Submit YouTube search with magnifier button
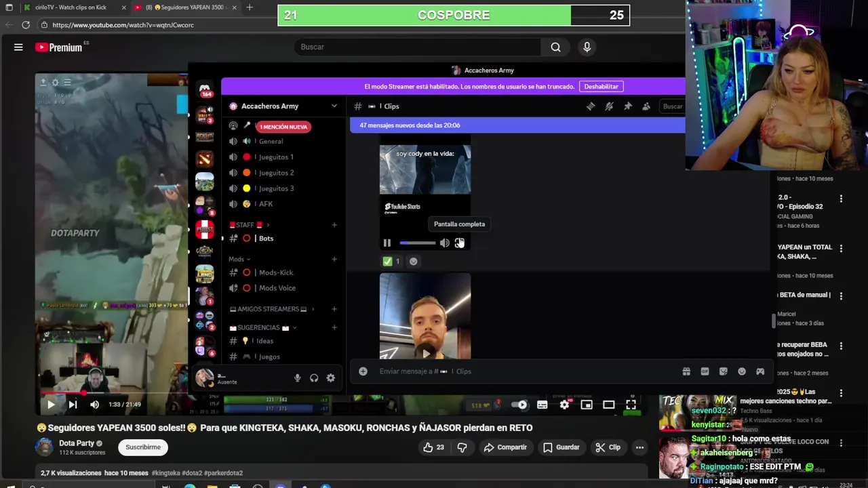Screen dimensions: 868x488 tap(556, 47)
